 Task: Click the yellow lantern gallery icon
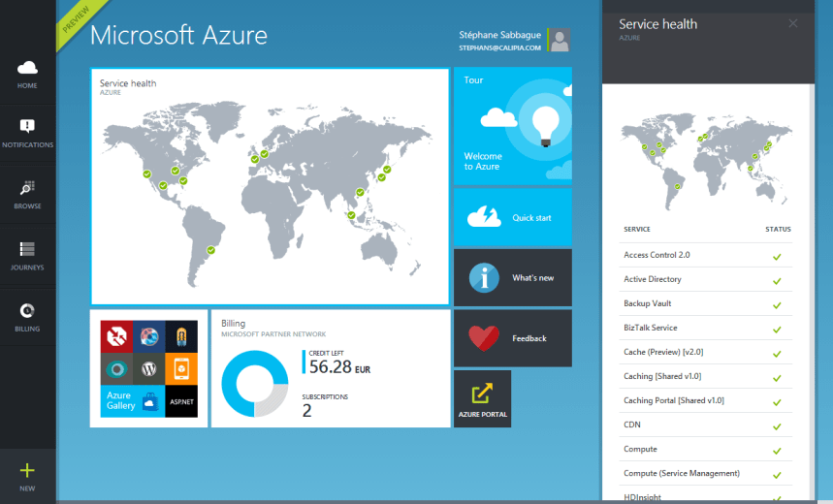coord(181,336)
